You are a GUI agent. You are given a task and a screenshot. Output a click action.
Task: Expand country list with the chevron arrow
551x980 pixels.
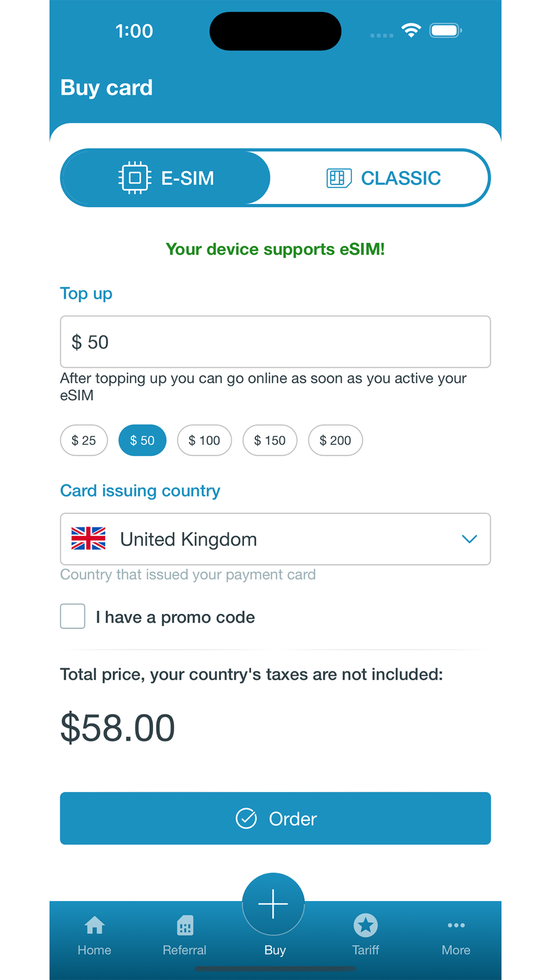click(x=469, y=539)
